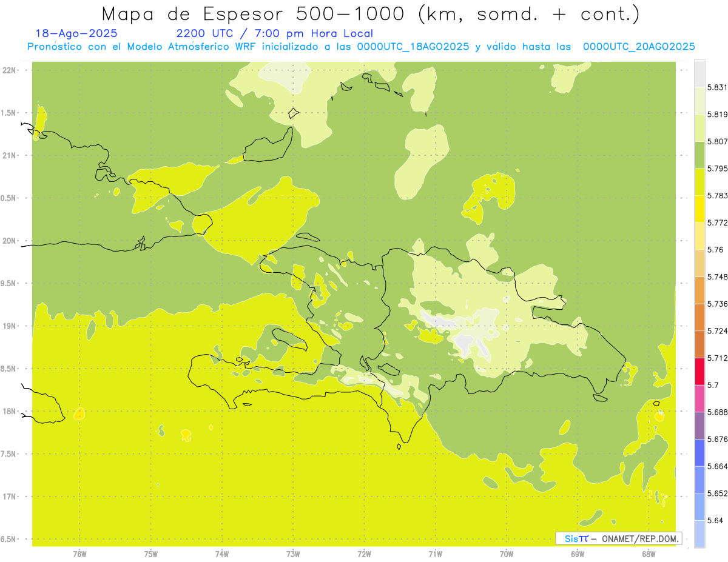This screenshot has width=728, height=562.
Task: Click the legend value 5.736
Action: [x=717, y=304]
